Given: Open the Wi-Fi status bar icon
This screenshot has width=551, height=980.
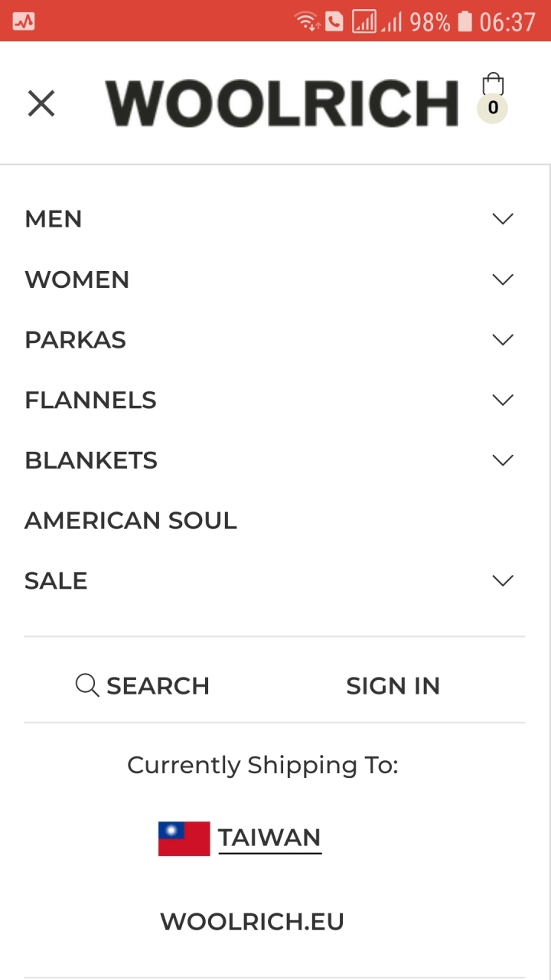Looking at the screenshot, I should coord(307,21).
